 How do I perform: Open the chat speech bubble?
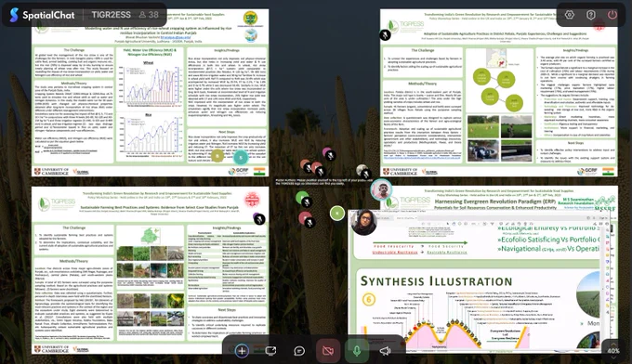coord(299,351)
